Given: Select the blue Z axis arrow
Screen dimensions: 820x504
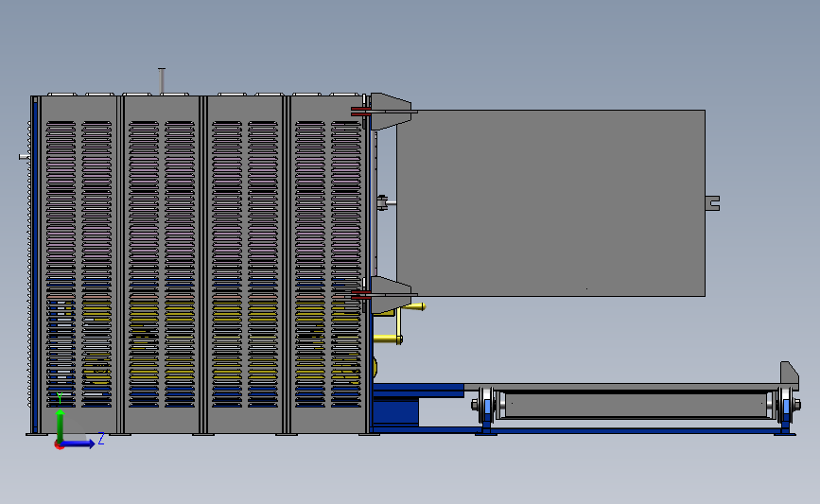Looking at the screenshot, I should point(78,443).
